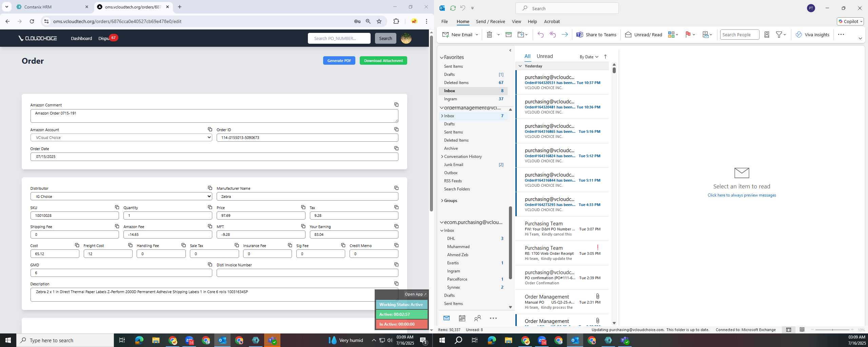Open email Order#164320531 from purchasing
This screenshot has height=347, width=868.
pyautogui.click(x=562, y=82)
